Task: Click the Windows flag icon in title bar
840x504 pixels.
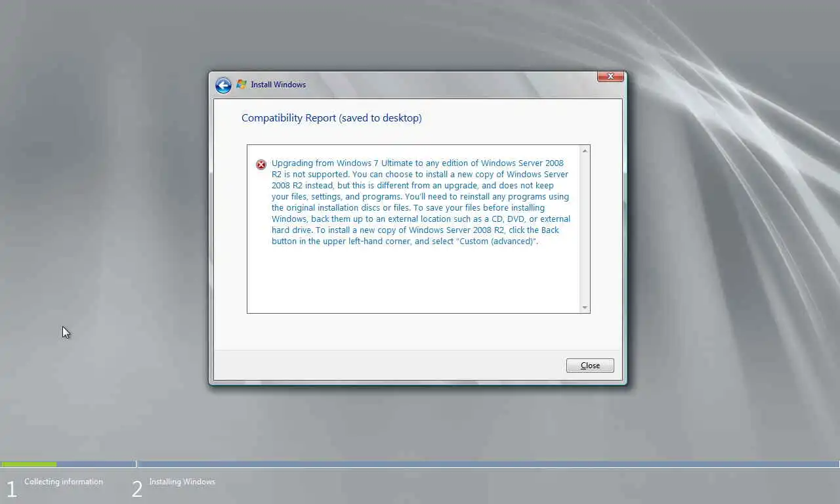Action: (x=241, y=84)
